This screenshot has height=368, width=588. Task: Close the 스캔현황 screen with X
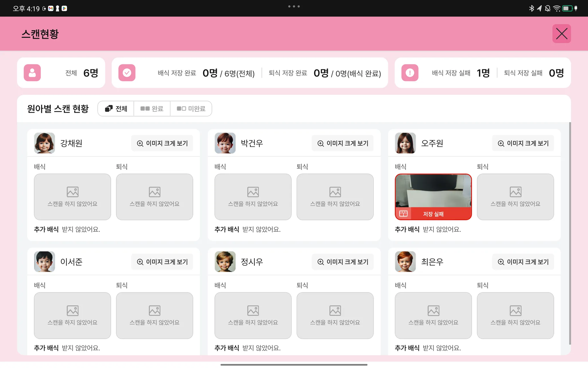pos(561,34)
